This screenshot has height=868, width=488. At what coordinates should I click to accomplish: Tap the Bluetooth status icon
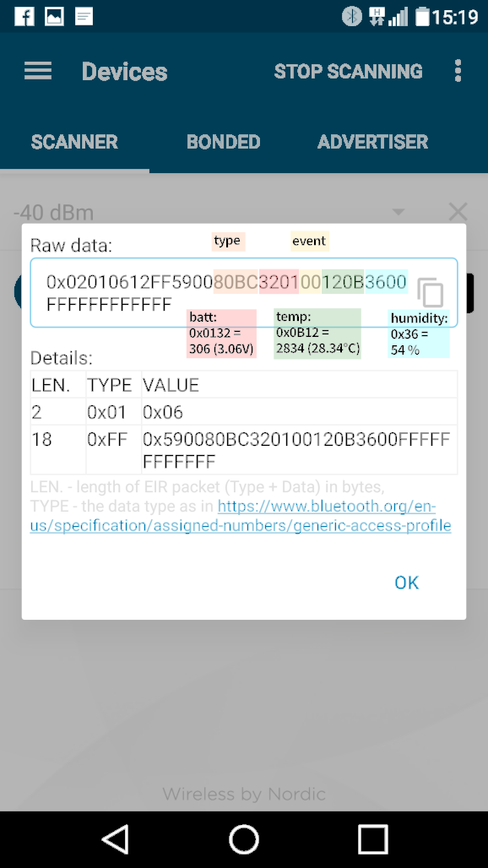351,17
